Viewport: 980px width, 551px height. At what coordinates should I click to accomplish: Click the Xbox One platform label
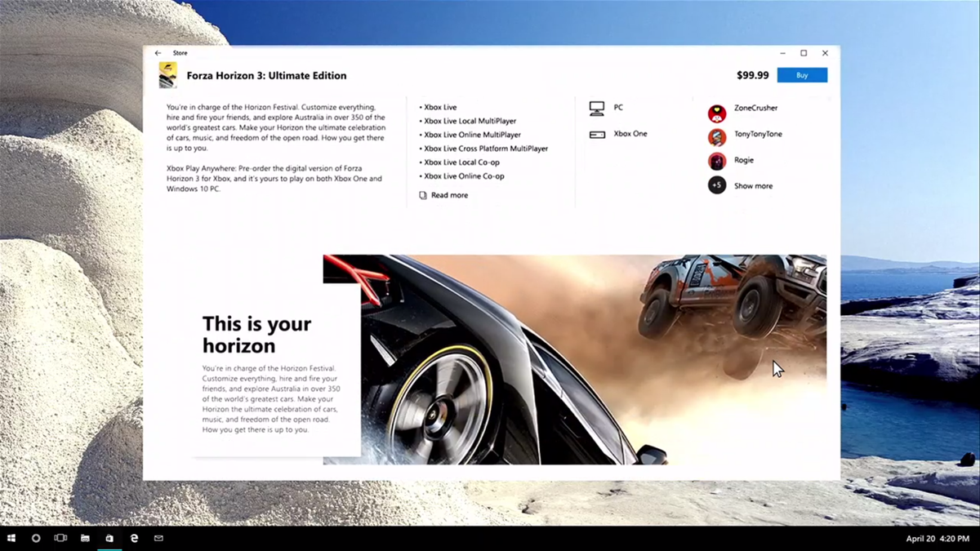pyautogui.click(x=630, y=134)
